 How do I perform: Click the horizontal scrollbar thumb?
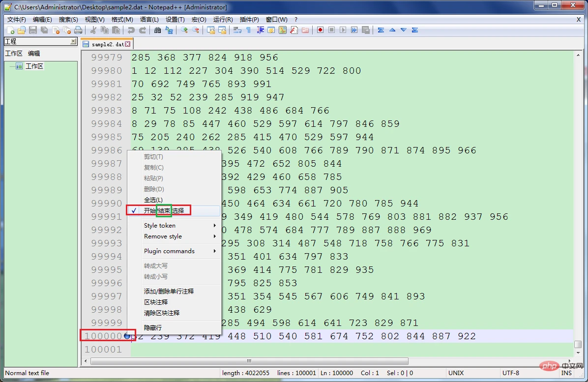(x=249, y=361)
